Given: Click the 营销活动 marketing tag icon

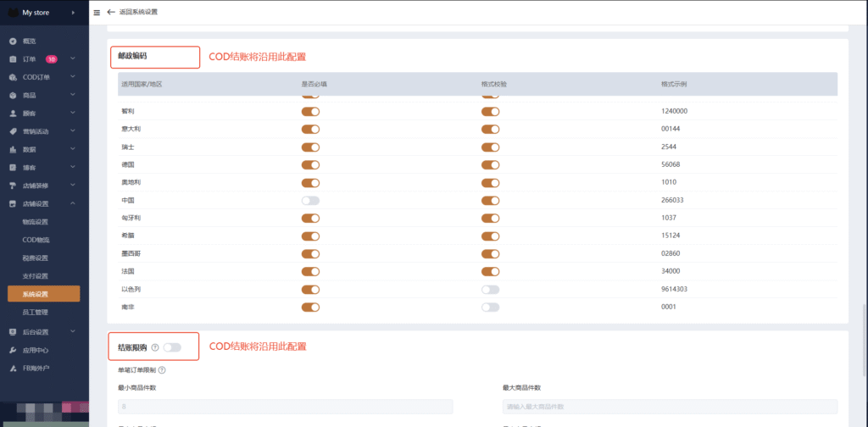Looking at the screenshot, I should point(13,131).
